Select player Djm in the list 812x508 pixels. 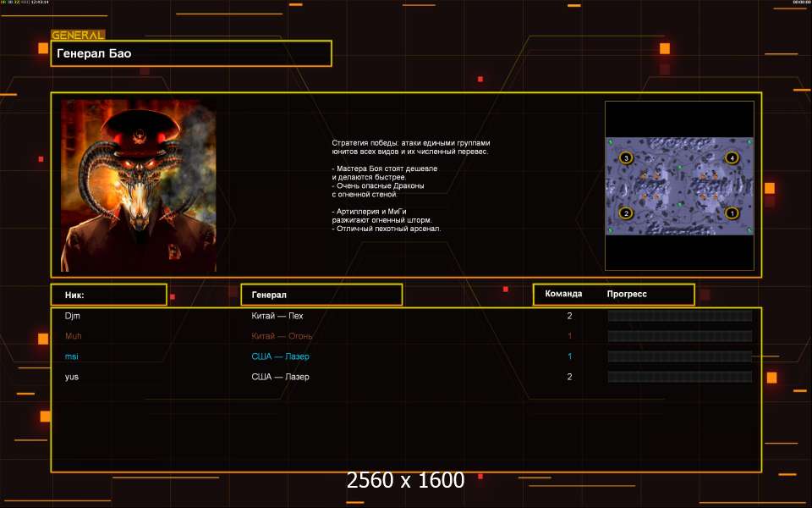point(73,316)
